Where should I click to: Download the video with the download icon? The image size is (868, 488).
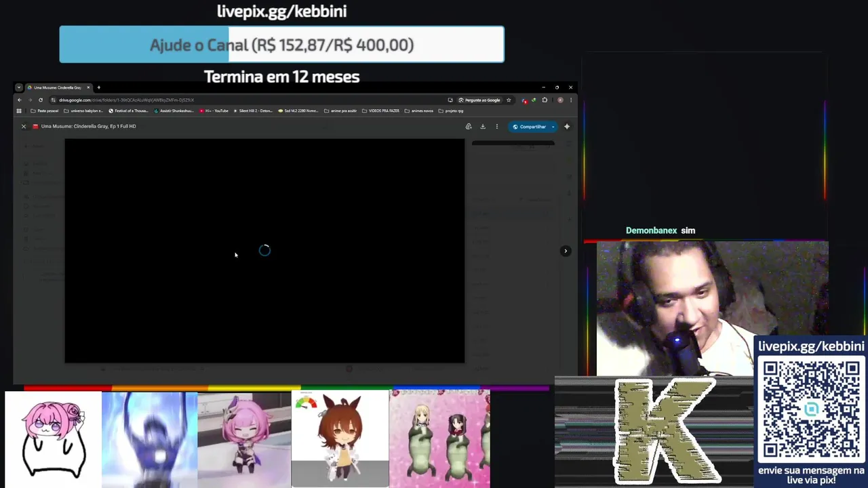point(483,126)
